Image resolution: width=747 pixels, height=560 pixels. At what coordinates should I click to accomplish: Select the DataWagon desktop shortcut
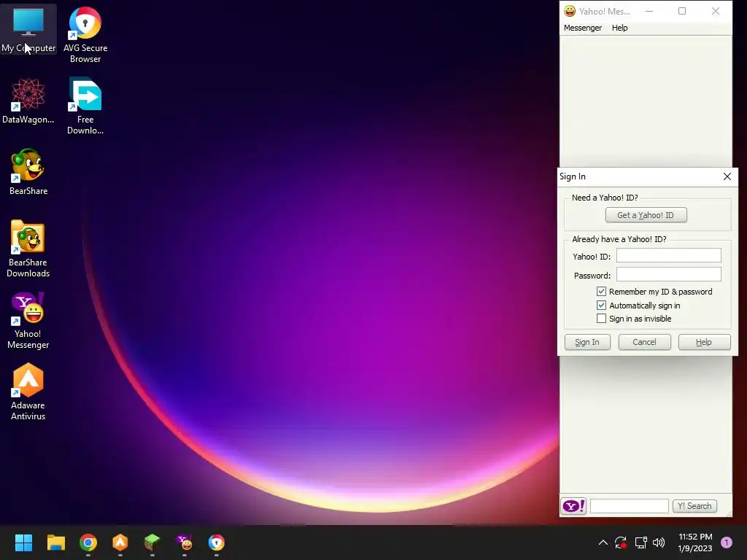[x=28, y=101]
